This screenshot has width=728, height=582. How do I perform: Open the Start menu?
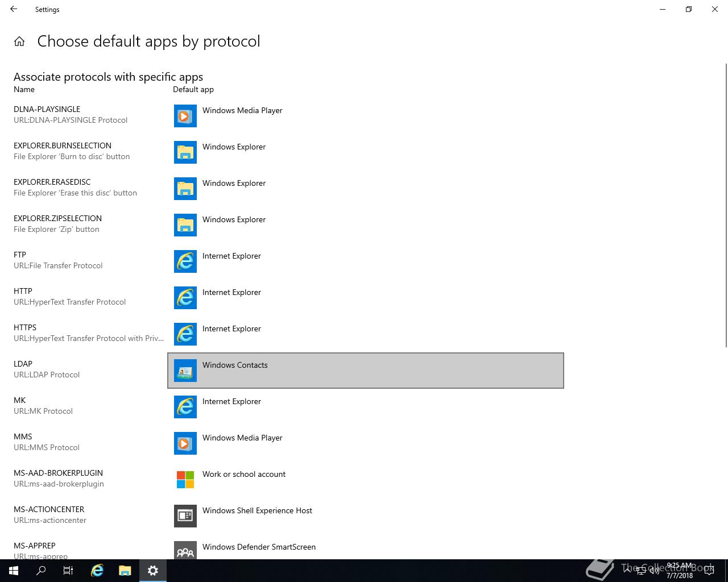point(14,571)
